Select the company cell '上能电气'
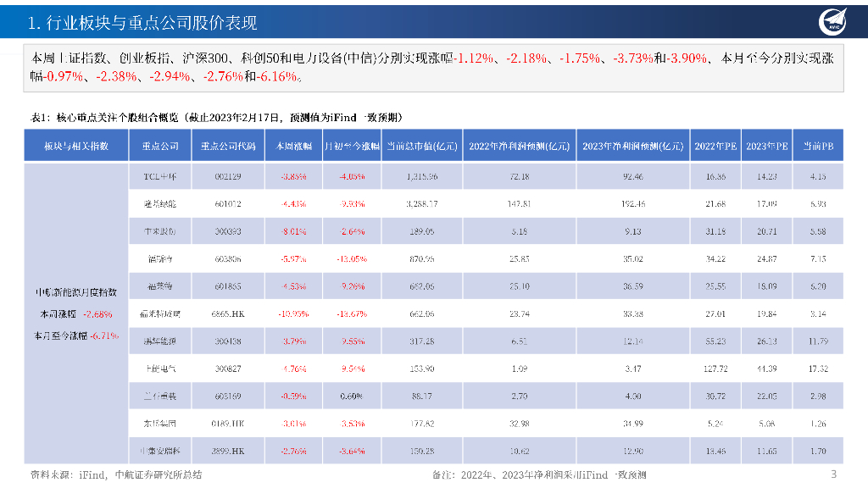The height and width of the screenshot is (488, 868). [x=160, y=369]
